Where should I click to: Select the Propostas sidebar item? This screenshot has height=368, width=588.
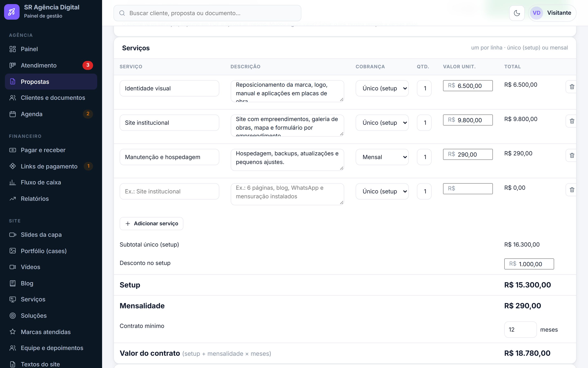point(51,82)
